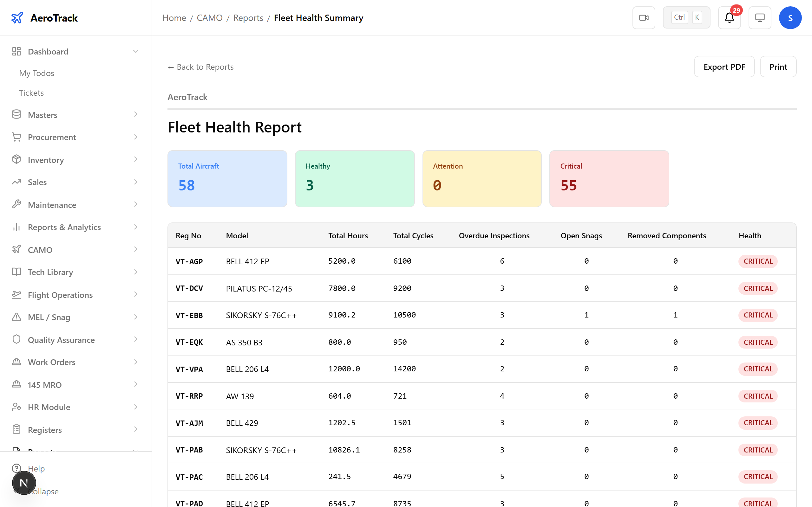The height and width of the screenshot is (507, 812).
Task: Open CAMO from the breadcrumb trail
Action: 210,17
